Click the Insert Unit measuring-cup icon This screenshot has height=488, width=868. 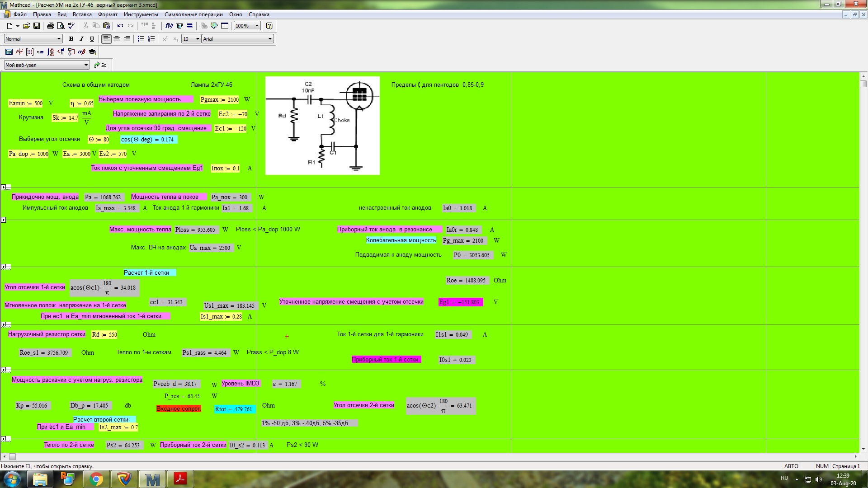tap(179, 26)
